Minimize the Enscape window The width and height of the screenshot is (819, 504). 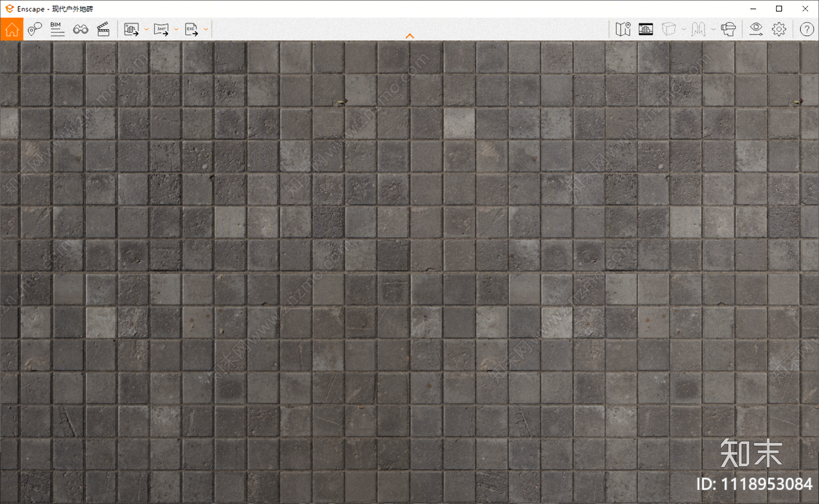(753, 9)
